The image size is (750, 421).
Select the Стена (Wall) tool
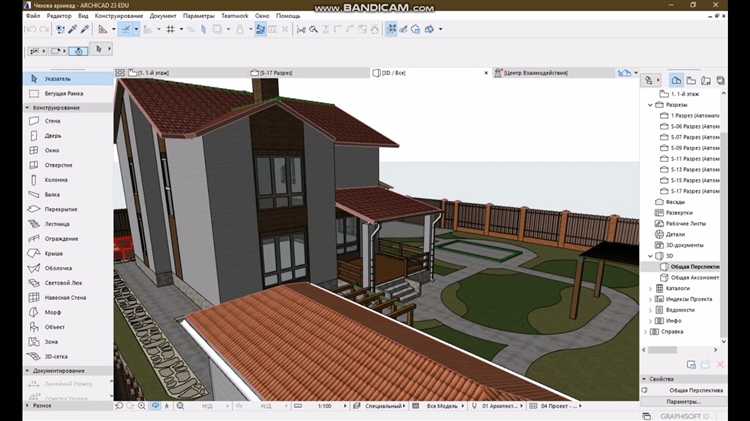[x=68, y=121]
